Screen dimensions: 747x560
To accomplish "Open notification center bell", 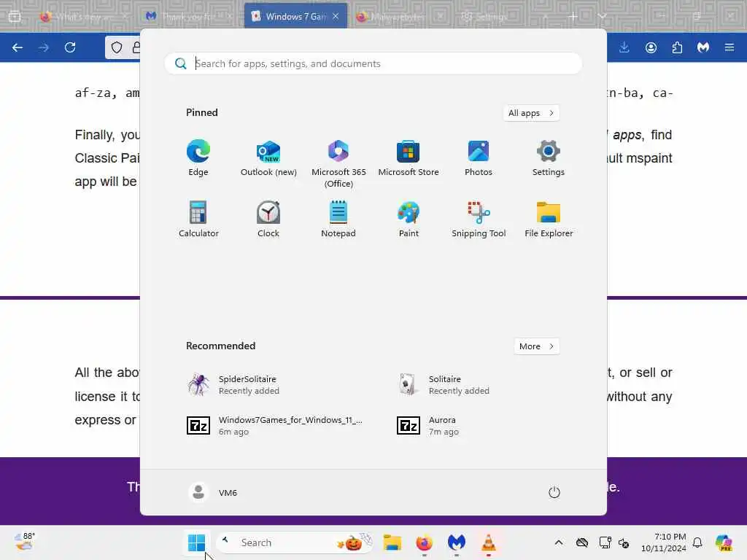I will point(697,542).
